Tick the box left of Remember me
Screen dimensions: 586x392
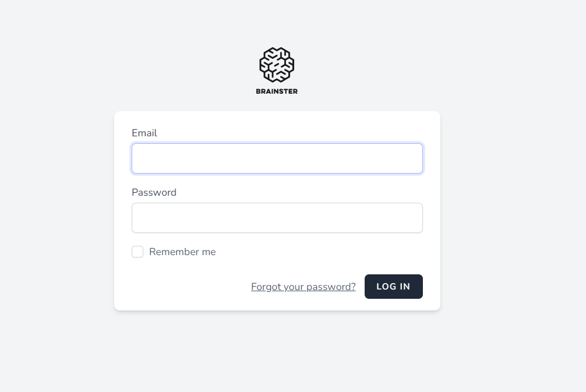(x=137, y=252)
